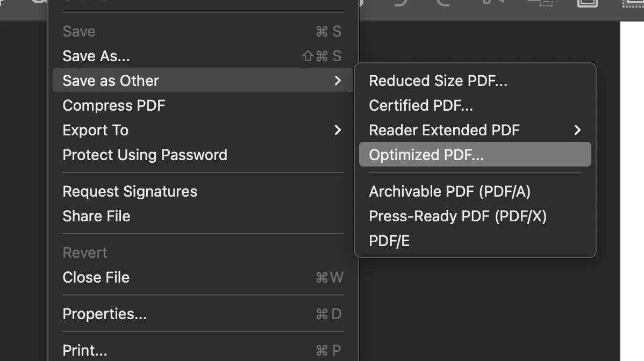Select Reduced Size PDF... option
The image size is (644, 361).
point(475,81)
